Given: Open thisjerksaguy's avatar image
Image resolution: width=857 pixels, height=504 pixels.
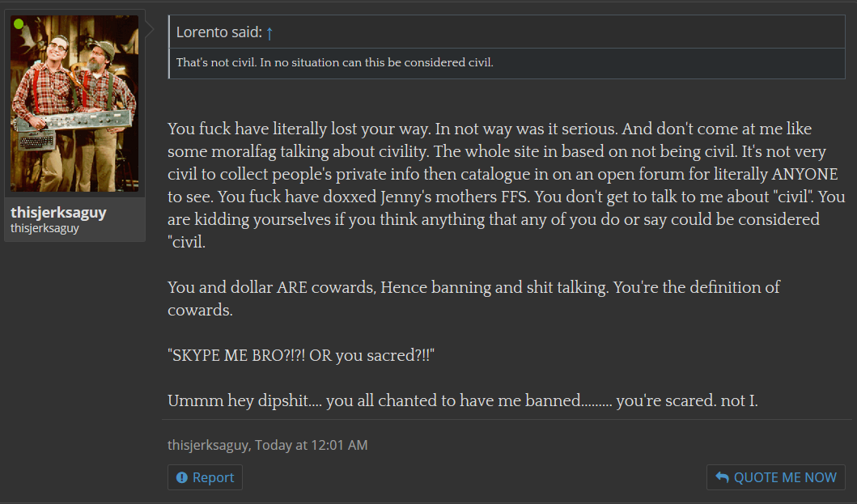Looking at the screenshot, I should [75, 104].
